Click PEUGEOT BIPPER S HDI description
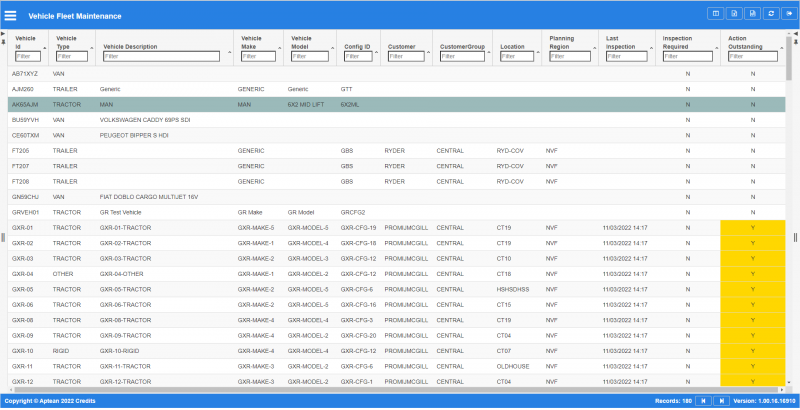The image size is (800, 410). 134,136
